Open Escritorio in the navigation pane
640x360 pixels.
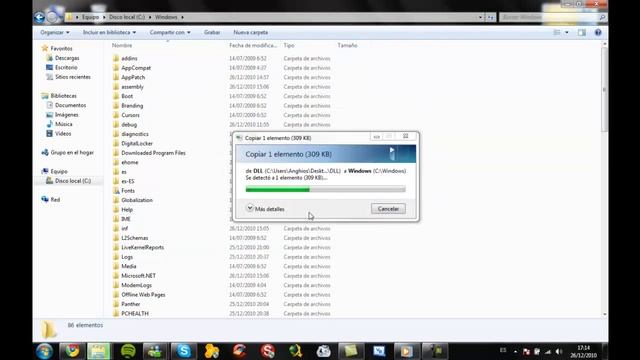coord(66,67)
